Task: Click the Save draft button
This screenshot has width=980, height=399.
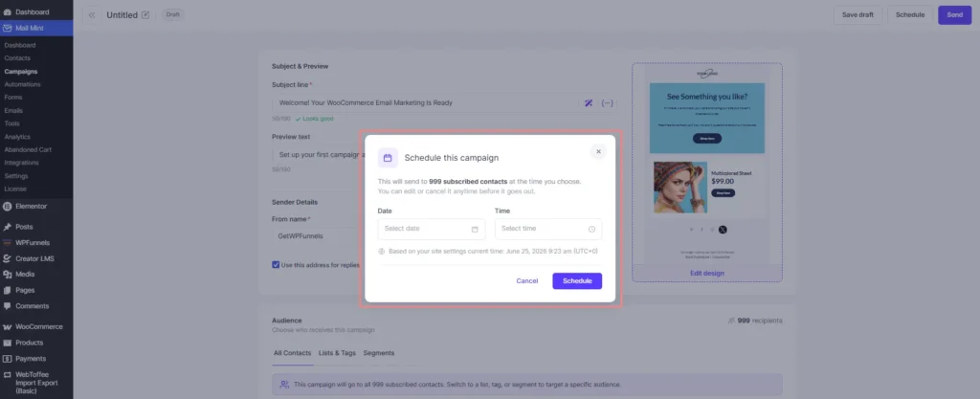Action: click(857, 15)
